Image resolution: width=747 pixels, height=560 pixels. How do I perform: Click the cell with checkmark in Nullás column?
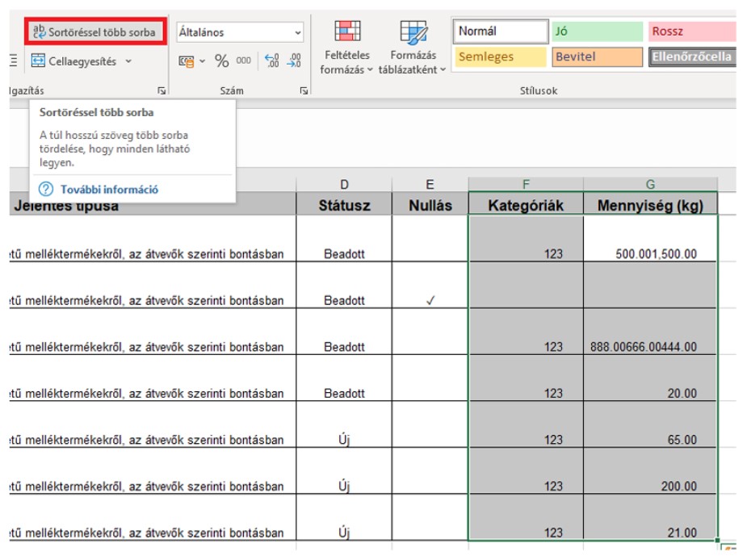pyautogui.click(x=430, y=300)
